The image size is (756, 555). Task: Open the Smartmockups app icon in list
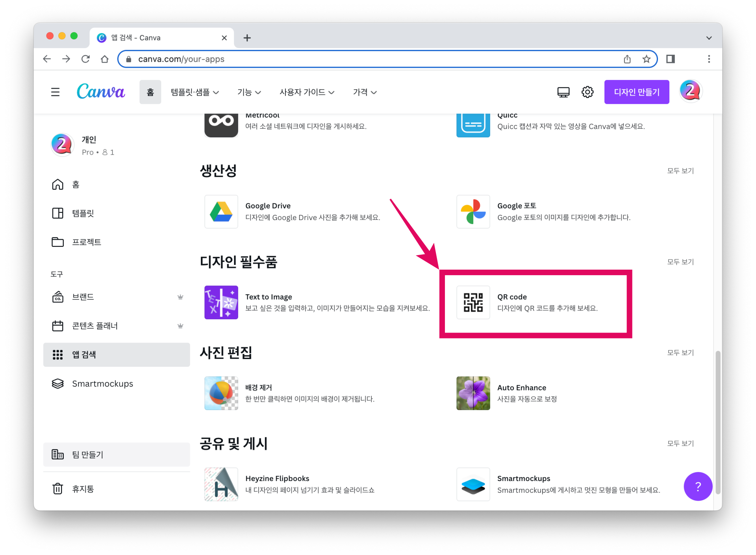pyautogui.click(x=473, y=484)
